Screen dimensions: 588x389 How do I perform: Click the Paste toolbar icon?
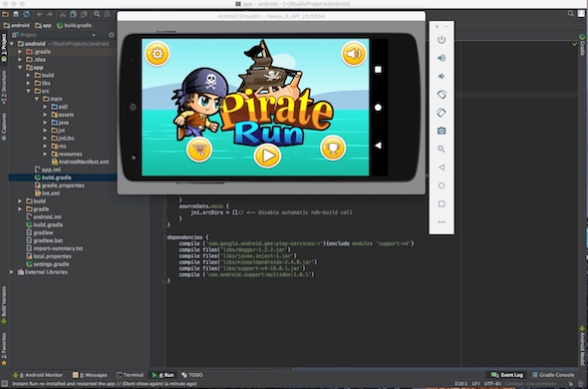click(84, 14)
